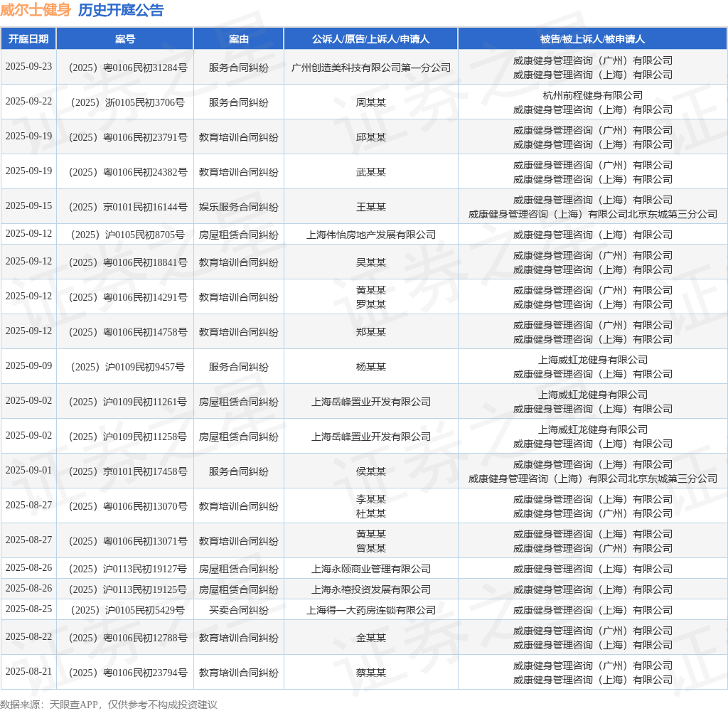Click plaintiff 上海永颐商业管理有限公司
Viewport: 728px width, 711px height.
(x=371, y=570)
